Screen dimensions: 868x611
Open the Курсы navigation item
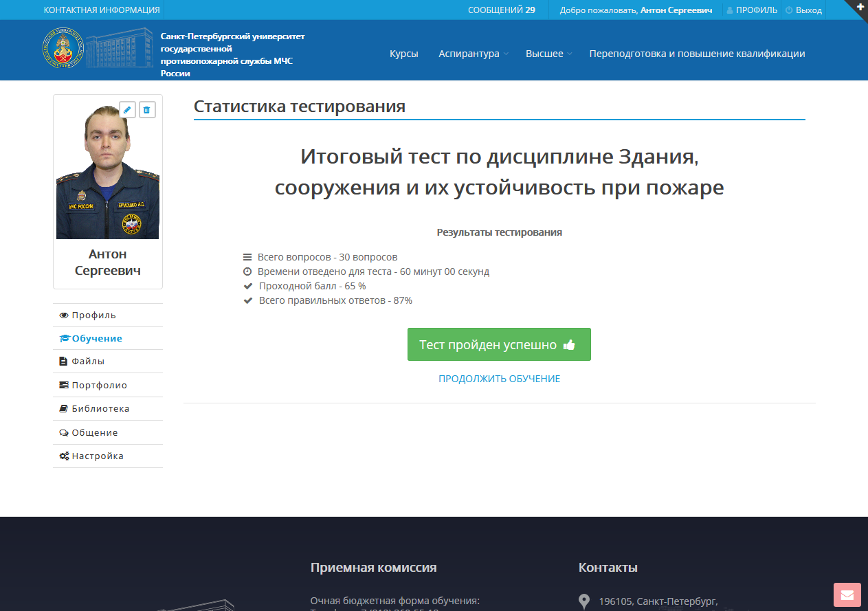(x=403, y=54)
